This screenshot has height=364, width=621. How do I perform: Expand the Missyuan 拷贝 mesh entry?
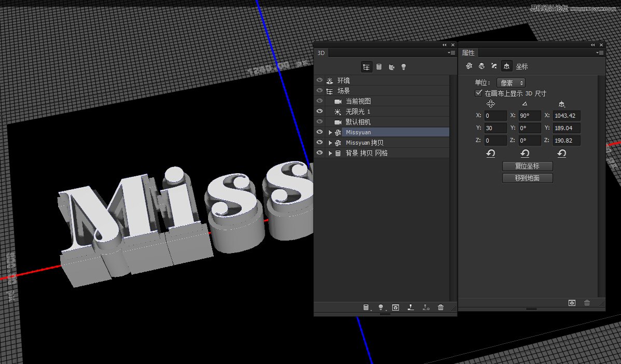point(330,142)
